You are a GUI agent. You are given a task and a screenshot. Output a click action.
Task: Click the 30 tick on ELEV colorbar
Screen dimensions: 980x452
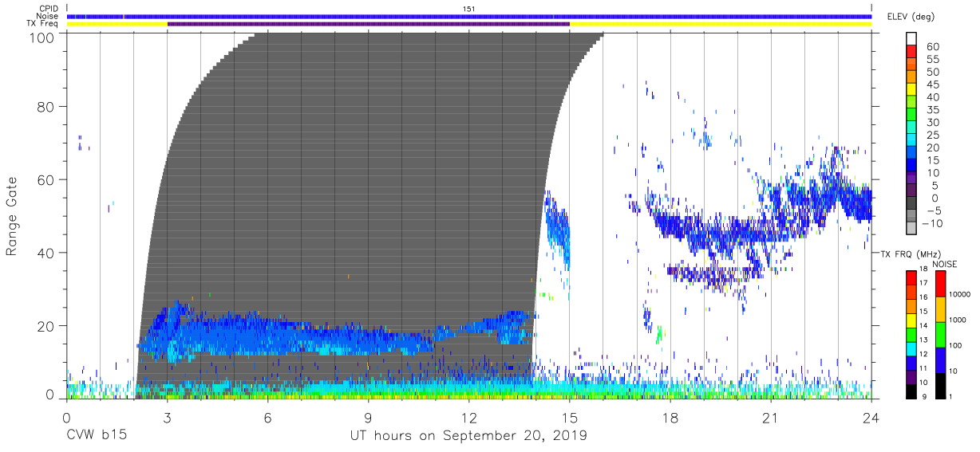933,122
